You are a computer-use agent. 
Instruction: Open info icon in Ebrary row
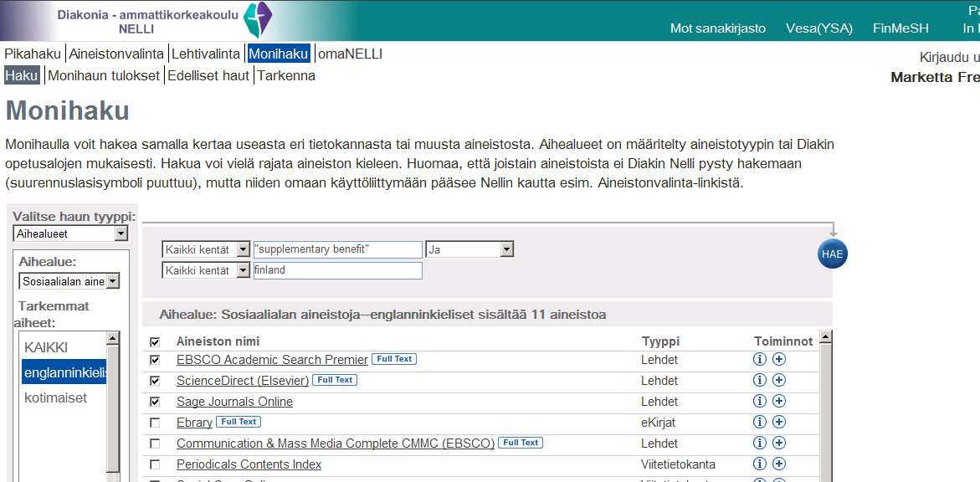(x=759, y=422)
